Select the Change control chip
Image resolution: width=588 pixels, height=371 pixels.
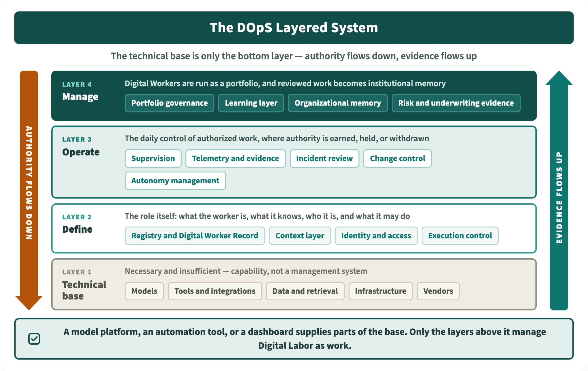397,158
